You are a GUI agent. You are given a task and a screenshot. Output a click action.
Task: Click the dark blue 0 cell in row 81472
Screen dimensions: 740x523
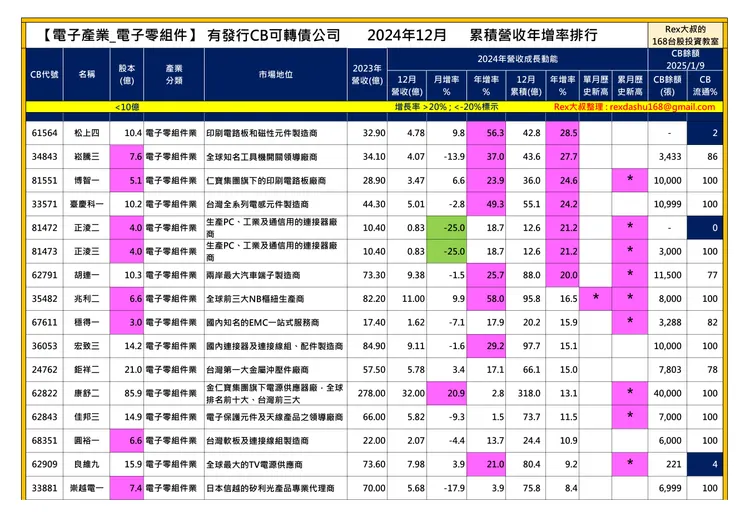tap(705, 228)
